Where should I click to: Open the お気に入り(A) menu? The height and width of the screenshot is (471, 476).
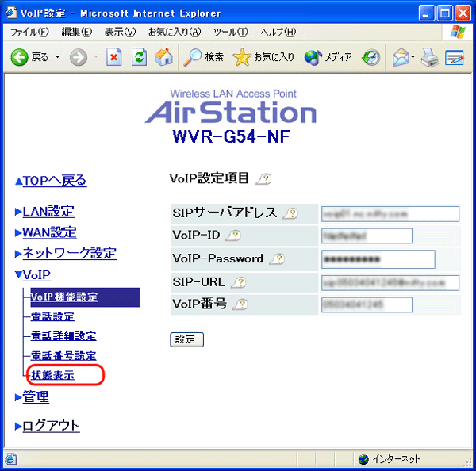tap(175, 32)
